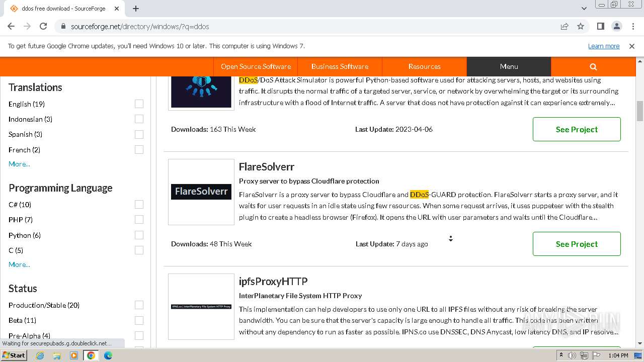Viewport: 644px width, 362px height.
Task: Bookmark this page with the star icon
Action: pos(581,26)
